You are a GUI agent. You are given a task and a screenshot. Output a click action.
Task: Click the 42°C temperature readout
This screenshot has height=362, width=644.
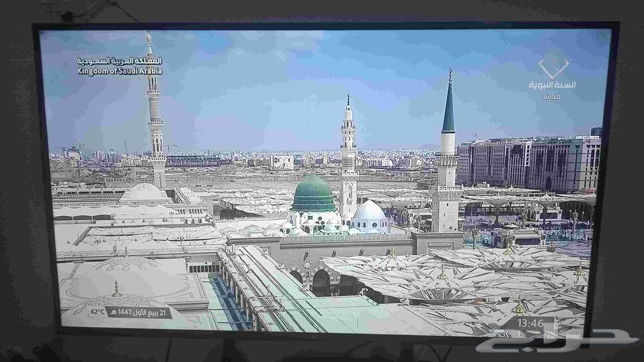97,312
